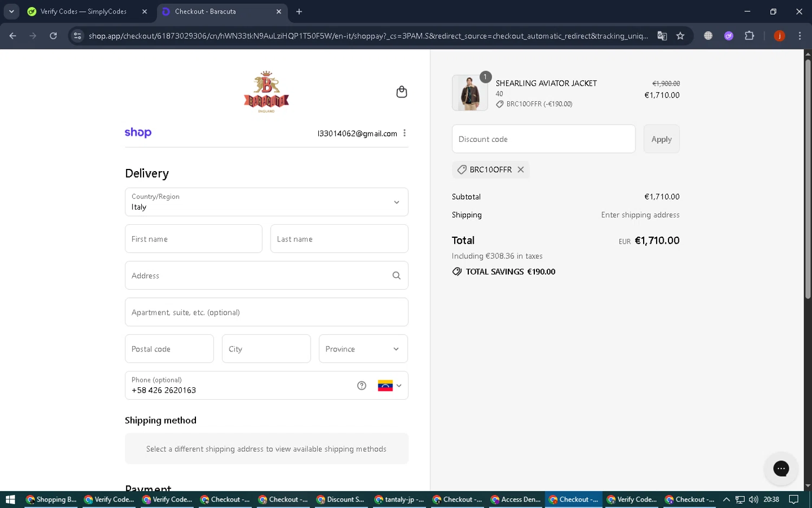Open the chat support bubble
The image size is (812, 508).
click(x=781, y=468)
